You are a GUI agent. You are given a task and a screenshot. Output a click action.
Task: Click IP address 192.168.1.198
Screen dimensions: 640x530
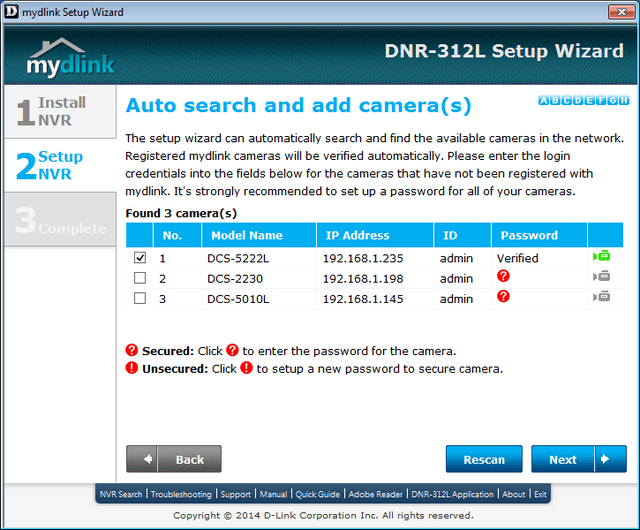(x=363, y=279)
